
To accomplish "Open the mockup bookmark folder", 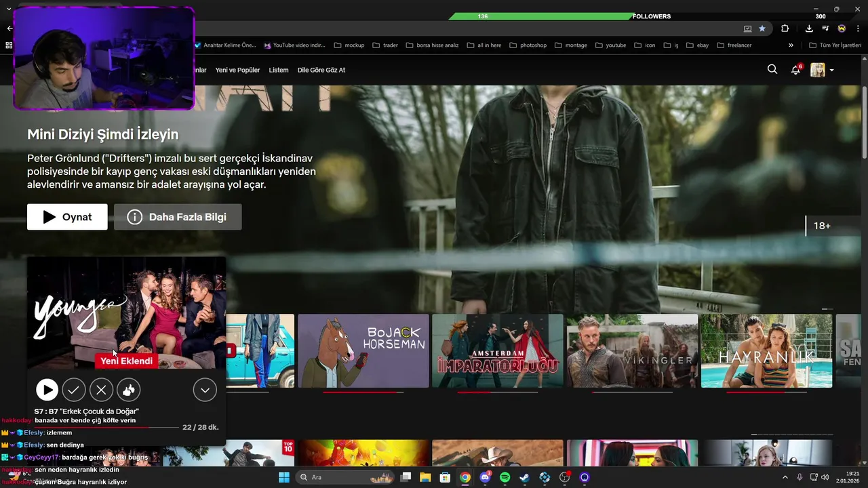I will (349, 45).
